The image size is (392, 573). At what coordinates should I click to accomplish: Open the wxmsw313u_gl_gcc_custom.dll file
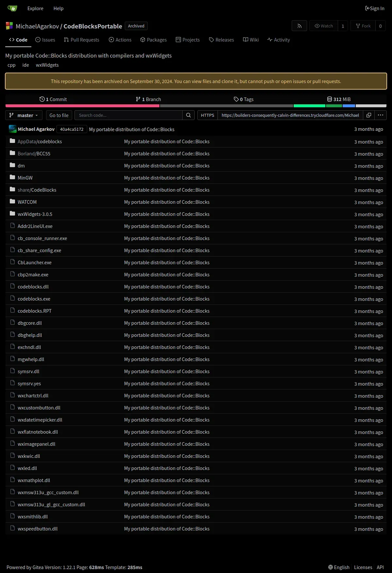(x=51, y=504)
